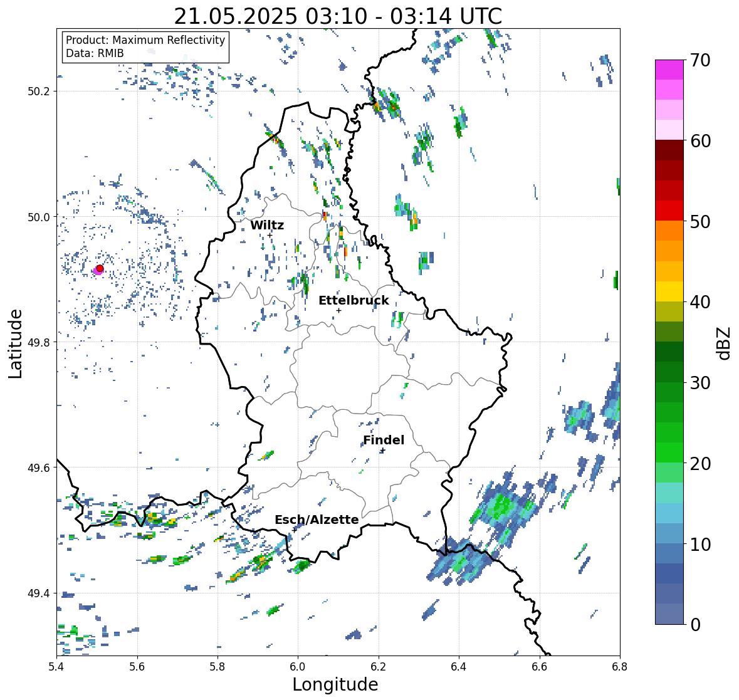Click the Wiltz city label
This screenshot has height=700, width=739.
[267, 225]
